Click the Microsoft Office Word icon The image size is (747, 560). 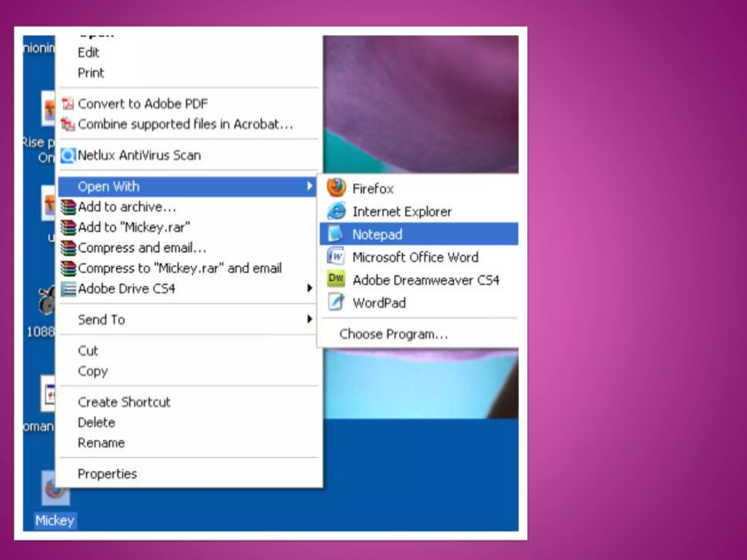click(x=335, y=257)
